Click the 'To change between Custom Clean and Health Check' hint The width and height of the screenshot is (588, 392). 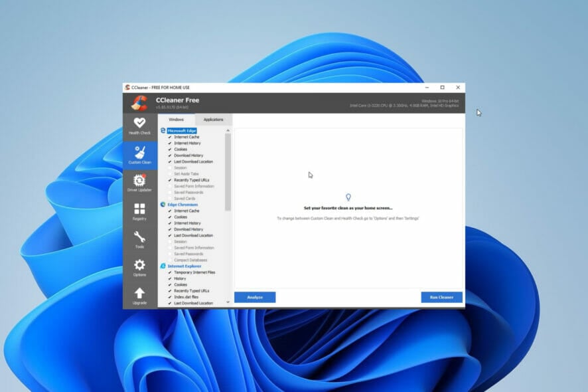(348, 219)
